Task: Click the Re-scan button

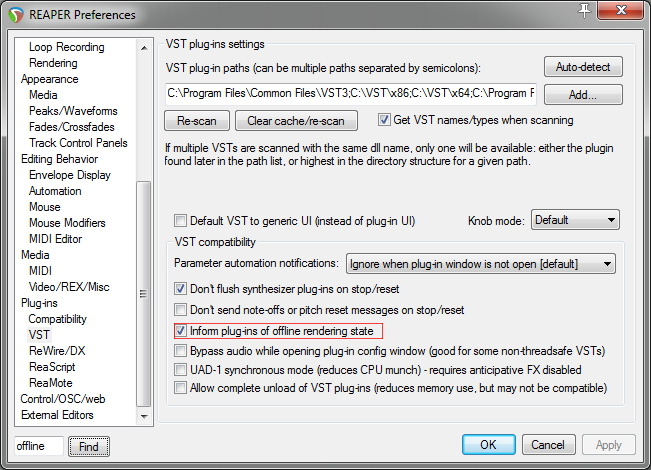Action: pos(197,121)
